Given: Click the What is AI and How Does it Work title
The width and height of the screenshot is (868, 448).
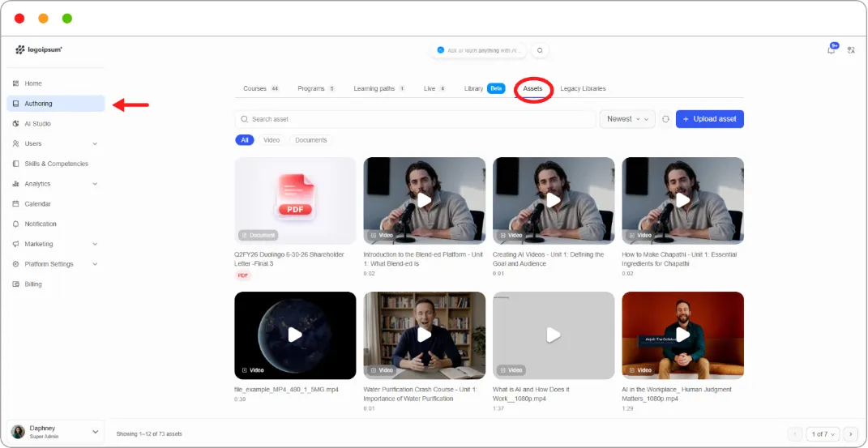Looking at the screenshot, I should point(531,394).
